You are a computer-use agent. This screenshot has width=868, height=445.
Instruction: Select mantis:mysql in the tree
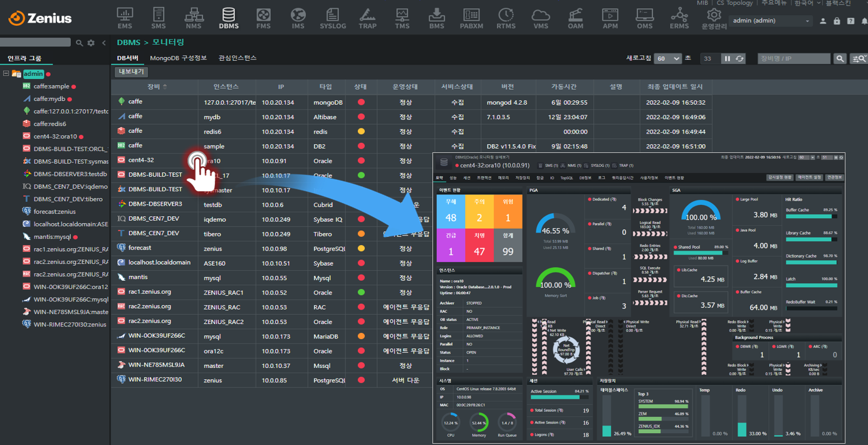(53, 237)
